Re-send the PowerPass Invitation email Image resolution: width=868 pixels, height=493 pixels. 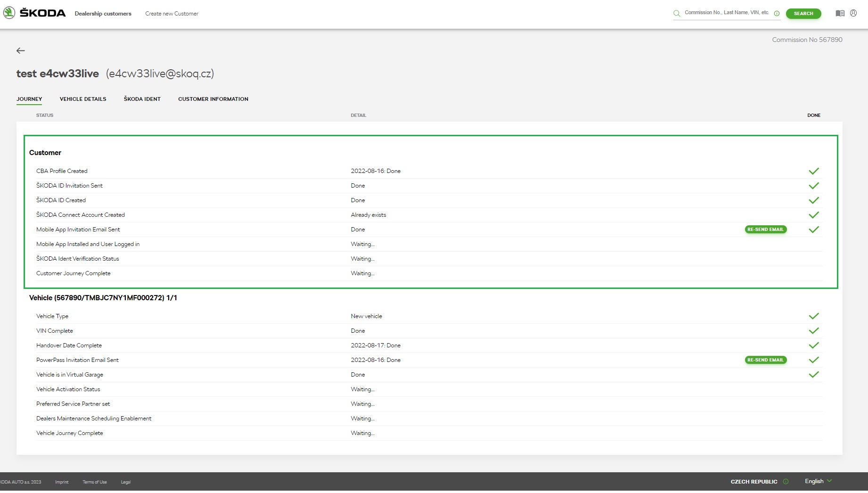[x=766, y=360]
